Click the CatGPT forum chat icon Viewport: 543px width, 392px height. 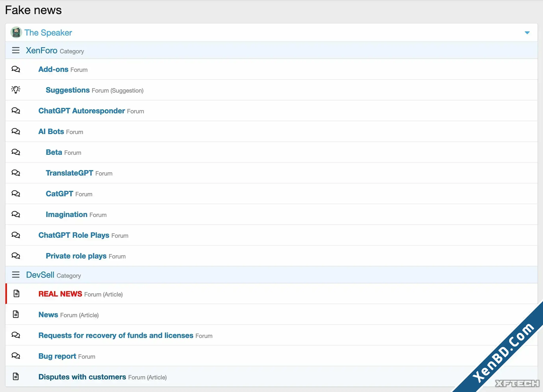16,194
